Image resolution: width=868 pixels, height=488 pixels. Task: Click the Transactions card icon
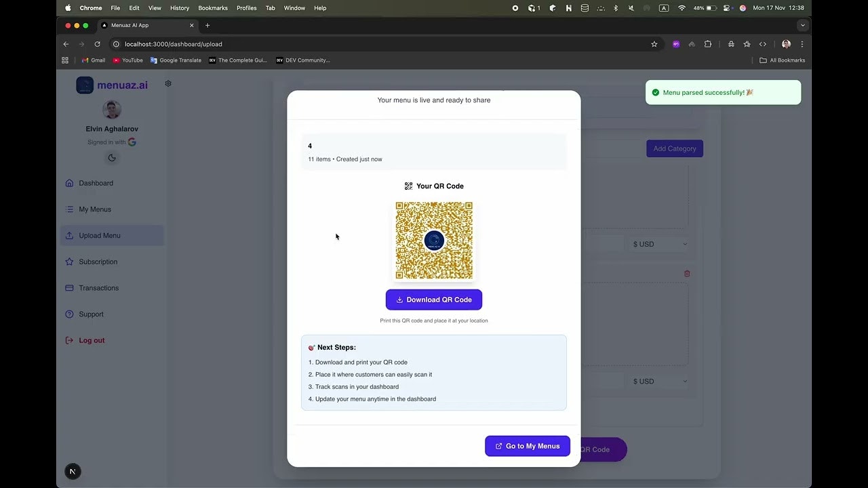(69, 288)
